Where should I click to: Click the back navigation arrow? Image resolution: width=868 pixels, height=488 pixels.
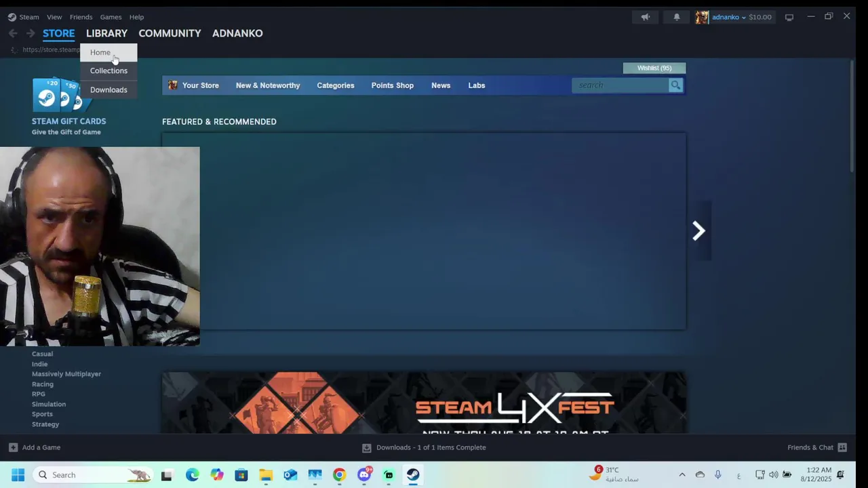pos(13,33)
